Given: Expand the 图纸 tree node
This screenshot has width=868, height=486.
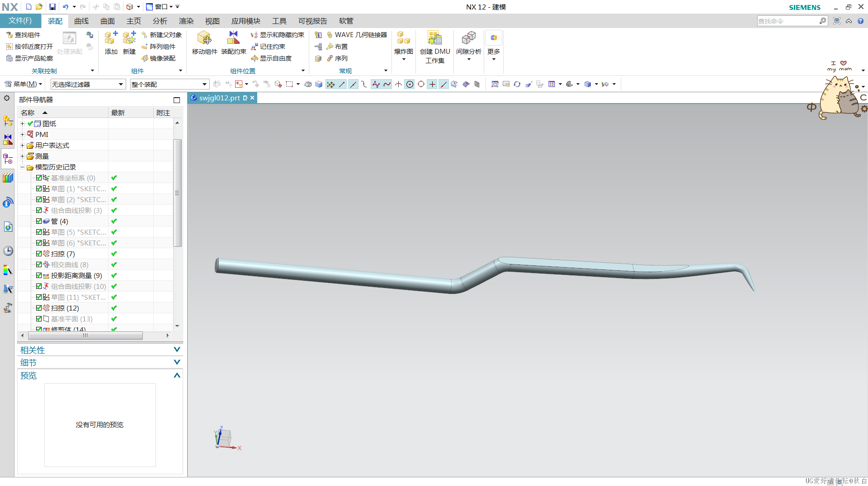Looking at the screenshot, I should click(22, 123).
